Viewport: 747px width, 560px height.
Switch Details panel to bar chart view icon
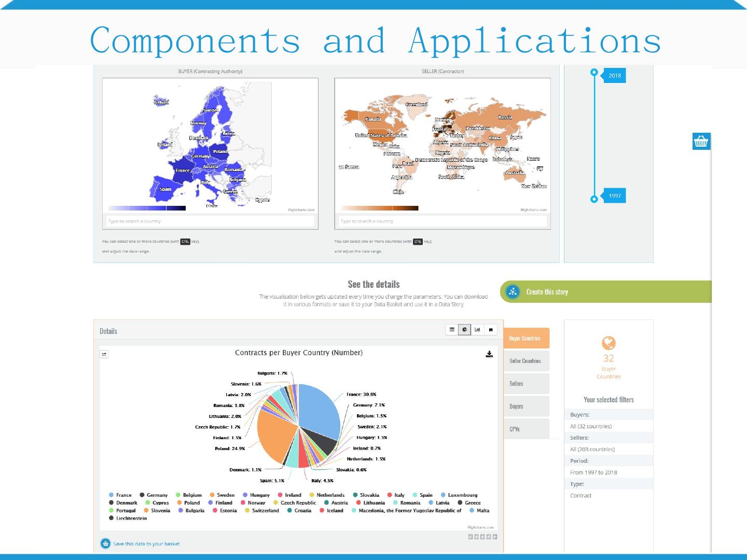click(478, 329)
